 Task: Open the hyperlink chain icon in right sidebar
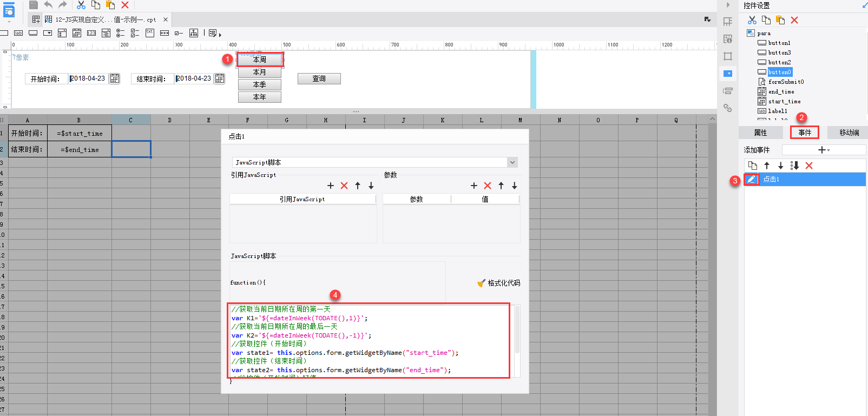pyautogui.click(x=728, y=108)
